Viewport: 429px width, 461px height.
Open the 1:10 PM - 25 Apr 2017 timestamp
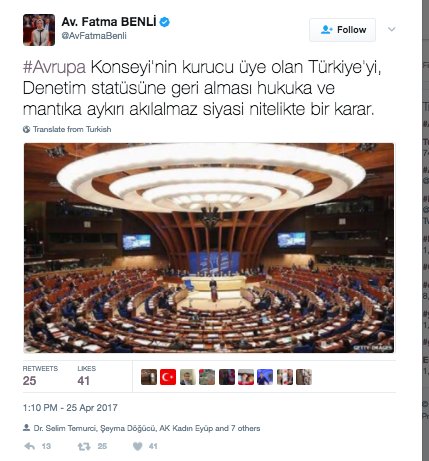pos(70,408)
